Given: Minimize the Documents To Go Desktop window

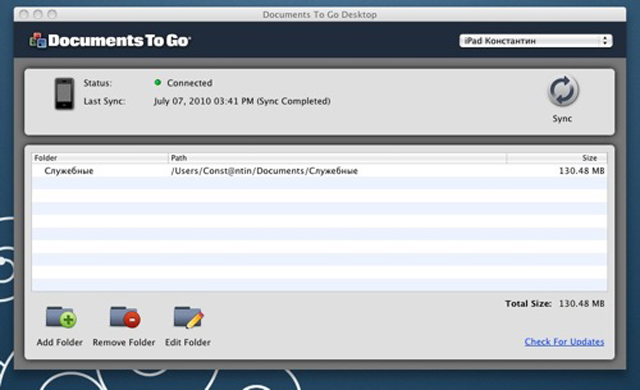Looking at the screenshot, I should pos(38,14).
